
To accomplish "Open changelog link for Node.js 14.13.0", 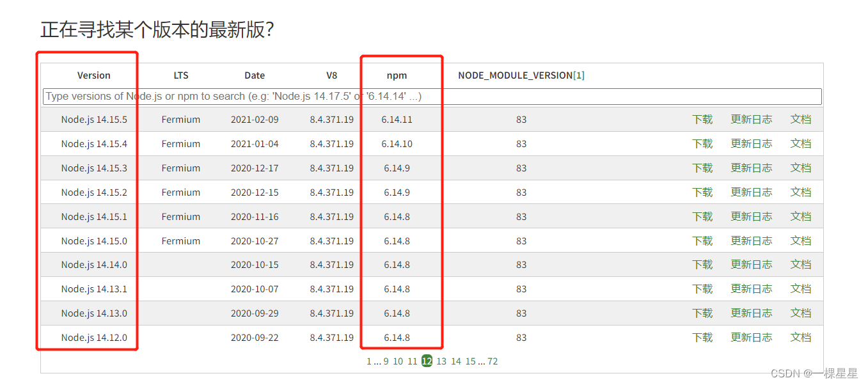I will (x=752, y=313).
